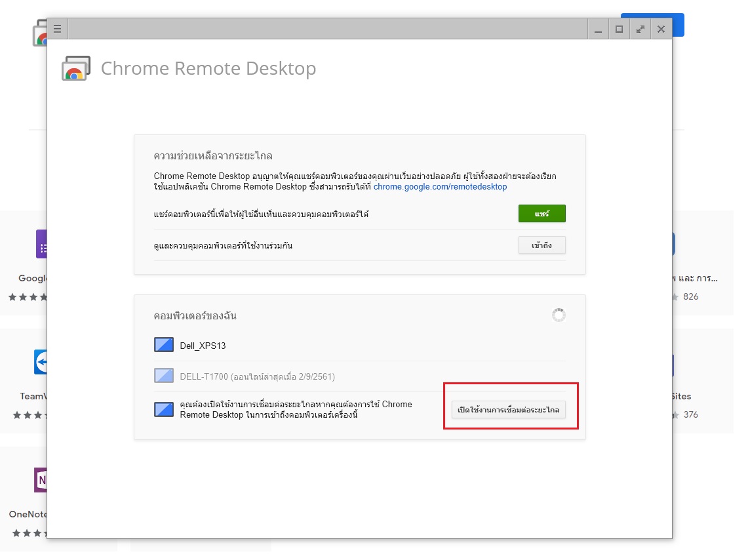748x560 pixels.
Task: Click the Chrome Remote Desktop title text
Action: pyautogui.click(x=208, y=68)
